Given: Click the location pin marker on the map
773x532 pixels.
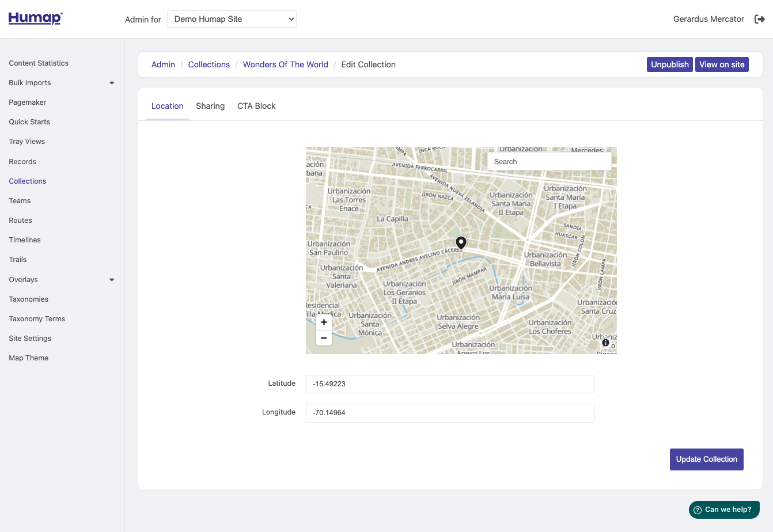Looking at the screenshot, I should click(461, 242).
